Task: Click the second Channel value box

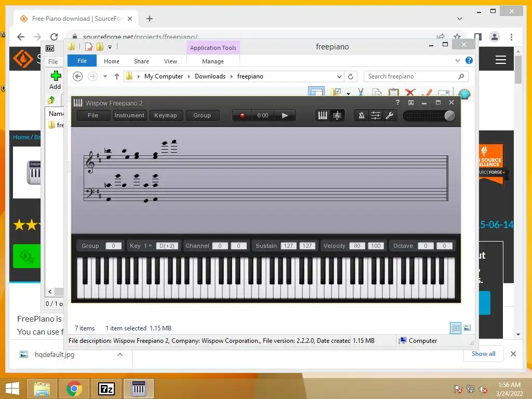Action: [x=238, y=246]
